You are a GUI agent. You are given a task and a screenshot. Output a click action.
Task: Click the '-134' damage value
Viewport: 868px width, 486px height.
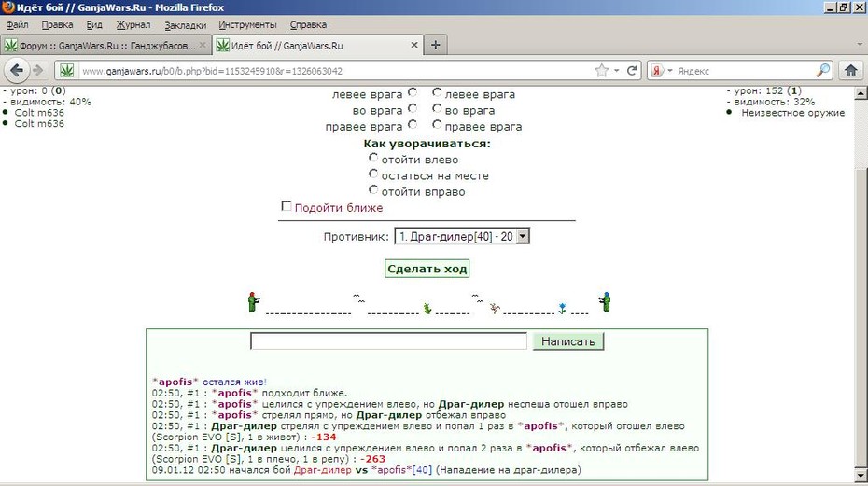[324, 437]
